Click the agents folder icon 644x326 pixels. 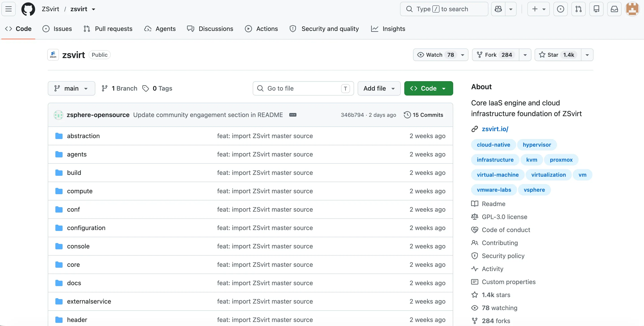[x=59, y=154]
